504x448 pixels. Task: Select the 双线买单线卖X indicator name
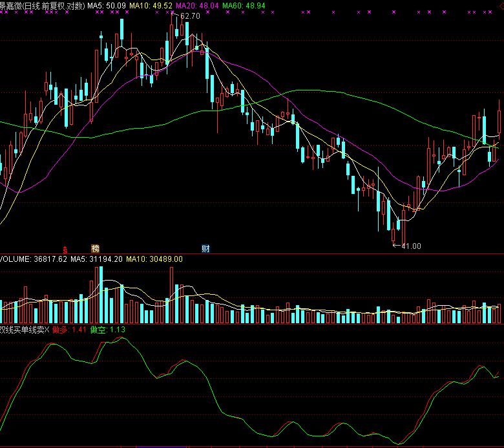[x=25, y=330]
